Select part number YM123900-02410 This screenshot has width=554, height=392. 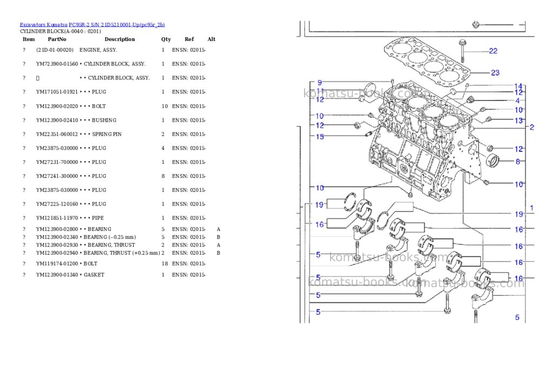click(x=57, y=121)
